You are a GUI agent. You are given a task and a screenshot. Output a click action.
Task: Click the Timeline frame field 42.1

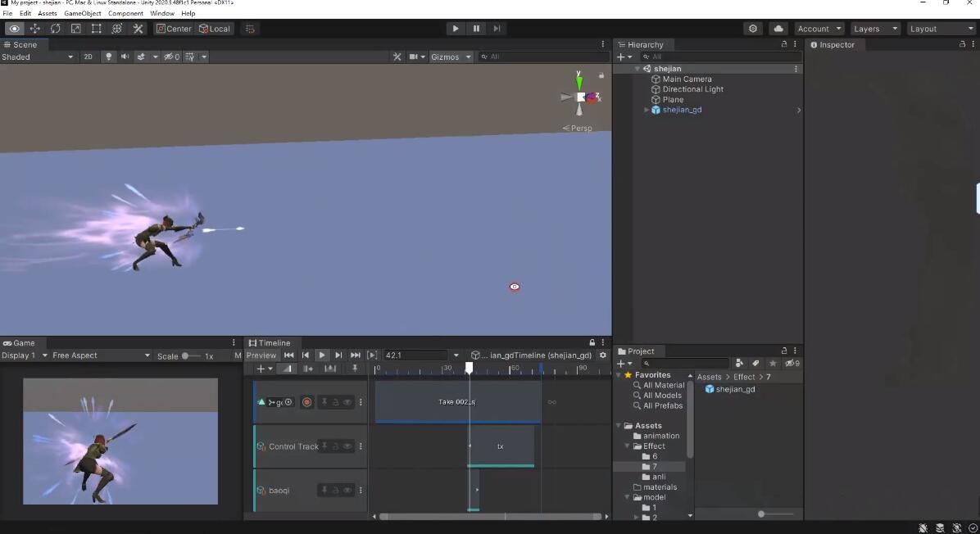[x=415, y=355]
